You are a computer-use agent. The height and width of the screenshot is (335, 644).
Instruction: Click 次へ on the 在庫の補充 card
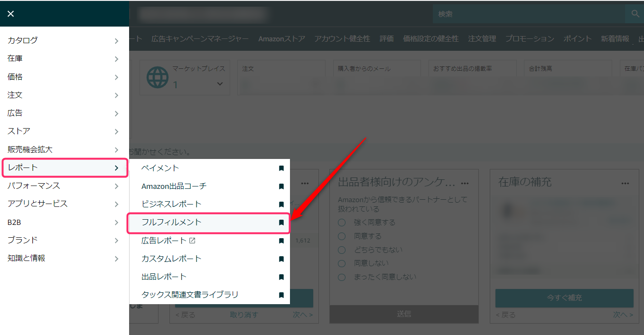tap(623, 315)
